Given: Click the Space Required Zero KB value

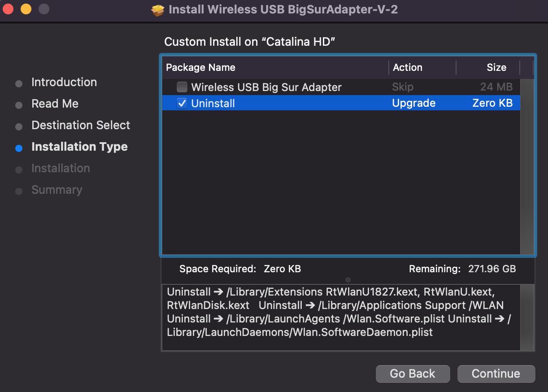Looking at the screenshot, I should point(283,269).
